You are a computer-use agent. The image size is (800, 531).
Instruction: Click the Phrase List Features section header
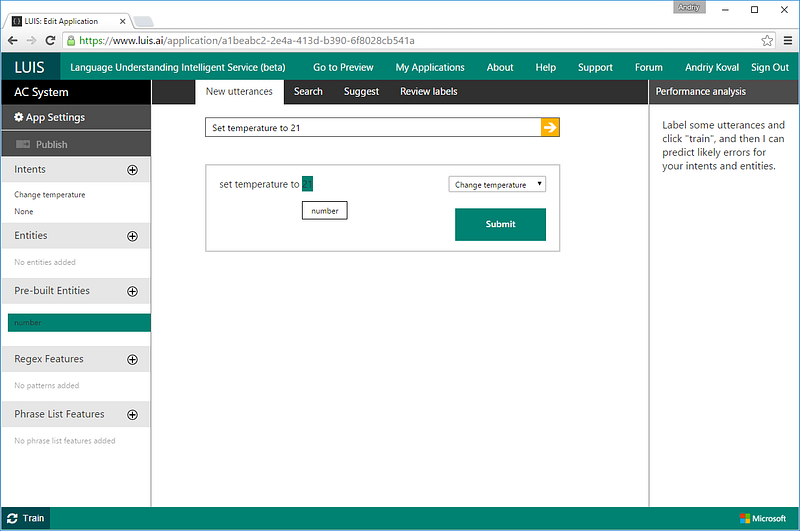point(76,415)
